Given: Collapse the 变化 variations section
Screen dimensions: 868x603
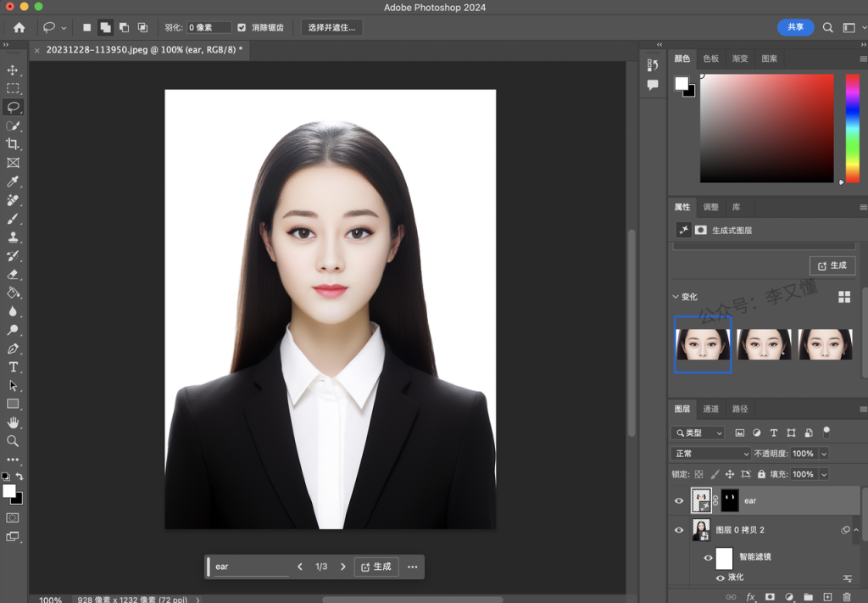Looking at the screenshot, I should 676,297.
